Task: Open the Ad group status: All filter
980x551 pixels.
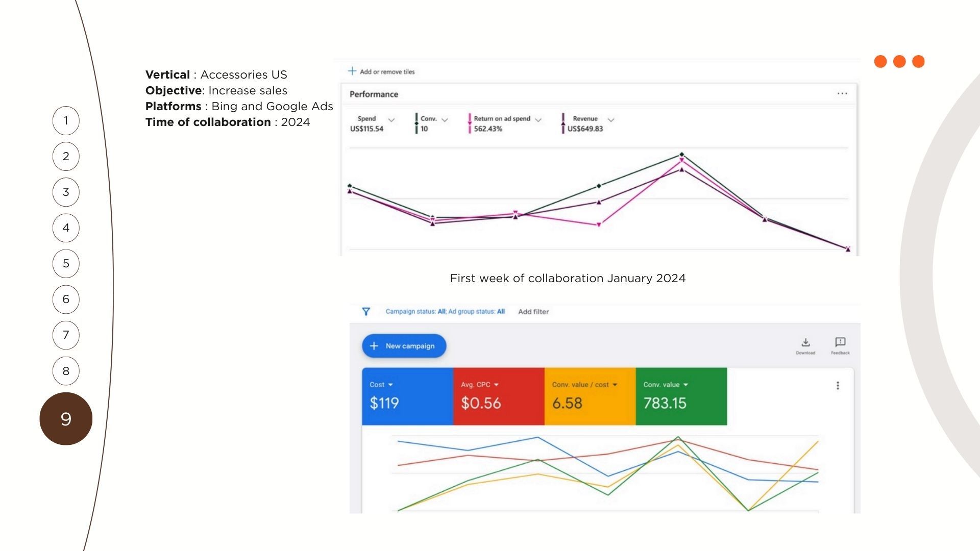Action: pos(477,312)
